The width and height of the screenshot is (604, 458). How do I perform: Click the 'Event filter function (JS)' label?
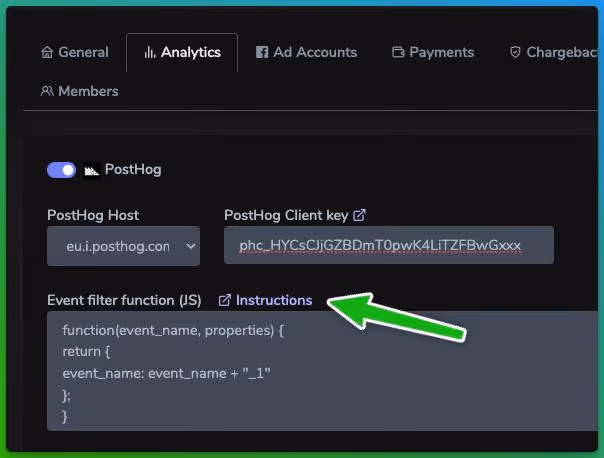pos(124,300)
